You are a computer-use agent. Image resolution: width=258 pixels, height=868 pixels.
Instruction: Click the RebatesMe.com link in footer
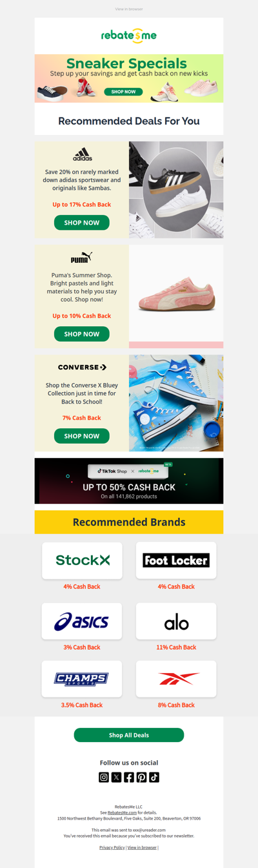coord(122,812)
